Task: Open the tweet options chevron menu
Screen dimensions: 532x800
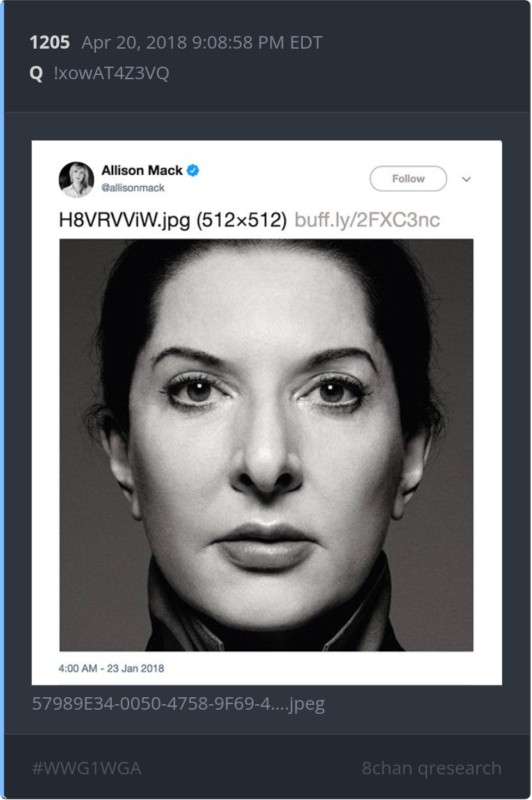Action: click(x=466, y=179)
